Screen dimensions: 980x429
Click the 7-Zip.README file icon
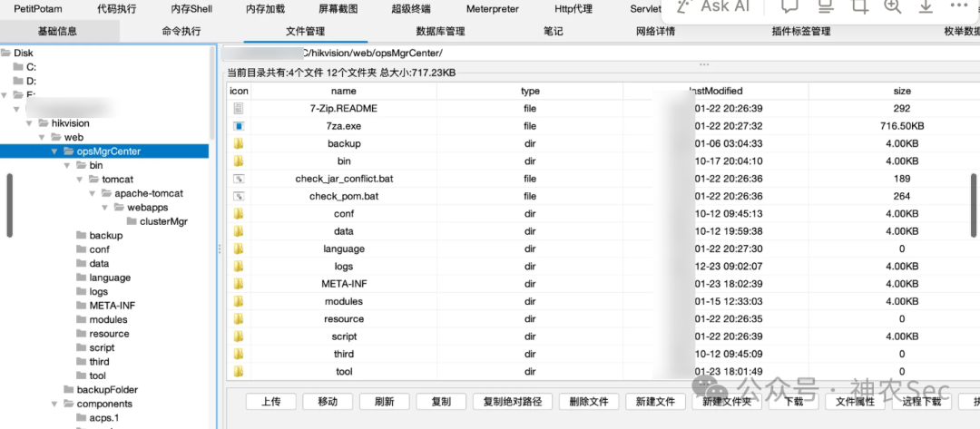tap(238, 108)
